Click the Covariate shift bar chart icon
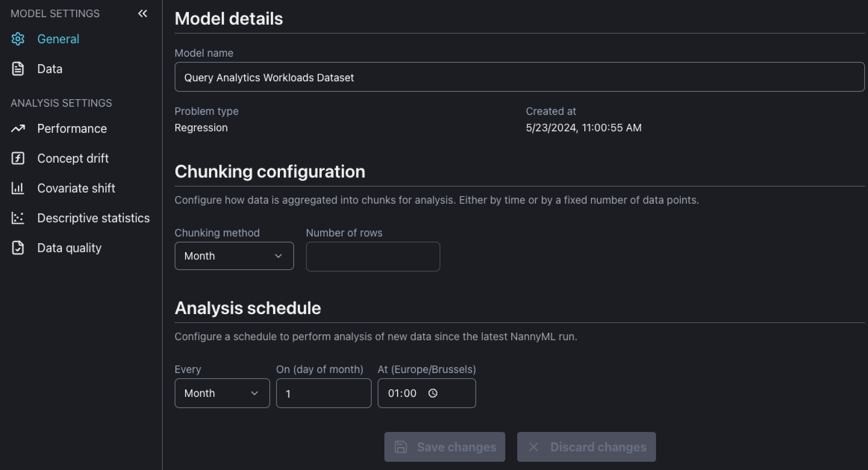The width and height of the screenshot is (868, 470). [18, 188]
